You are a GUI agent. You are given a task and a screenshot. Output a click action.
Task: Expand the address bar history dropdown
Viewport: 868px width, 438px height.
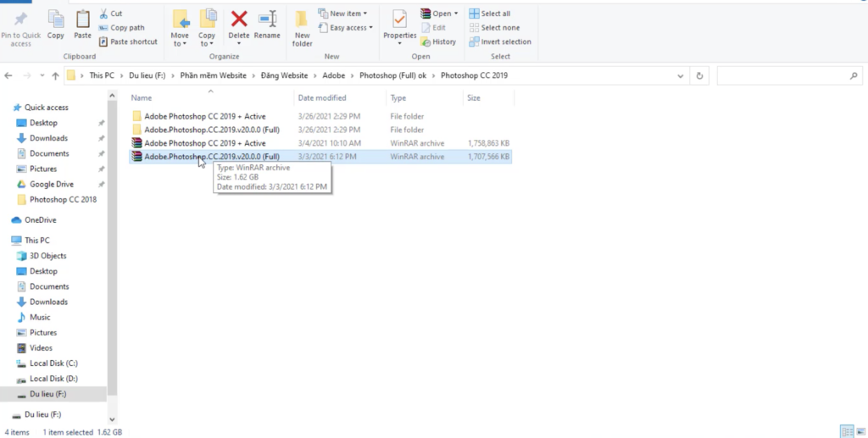tap(681, 75)
